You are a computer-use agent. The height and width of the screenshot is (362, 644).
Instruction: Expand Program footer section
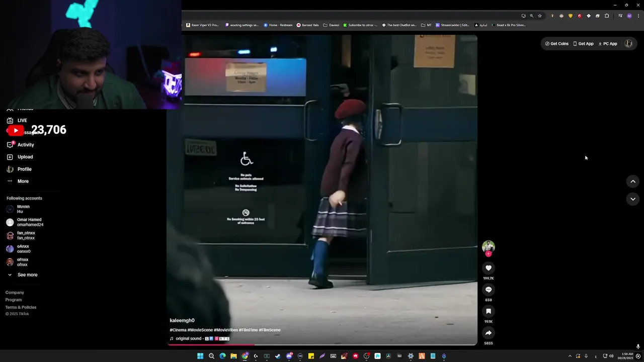click(x=14, y=300)
